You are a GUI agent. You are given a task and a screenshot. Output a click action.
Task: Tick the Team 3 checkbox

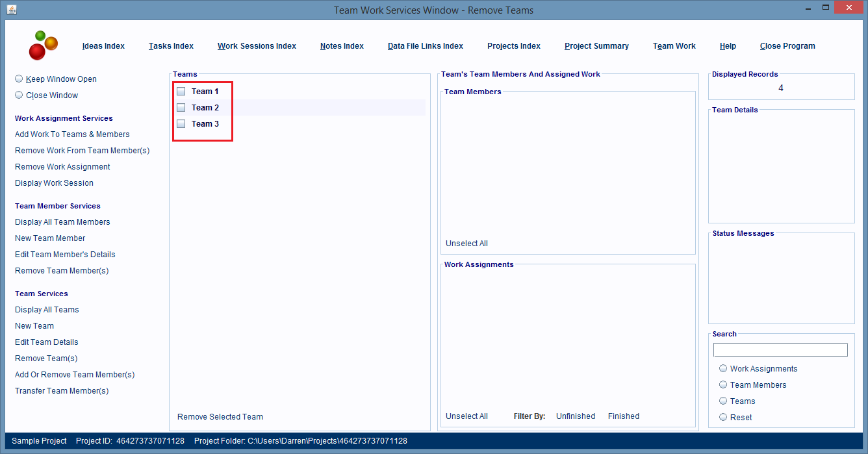click(181, 124)
